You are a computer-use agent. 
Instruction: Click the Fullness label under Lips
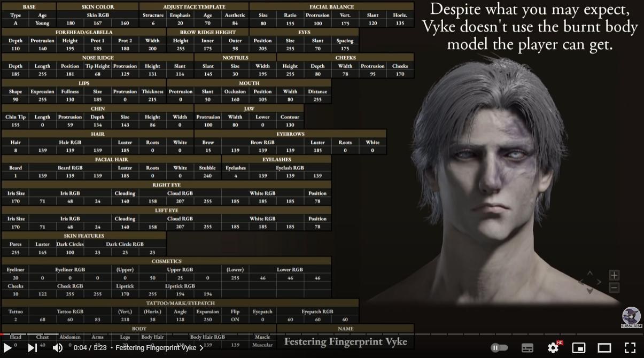[70, 91]
